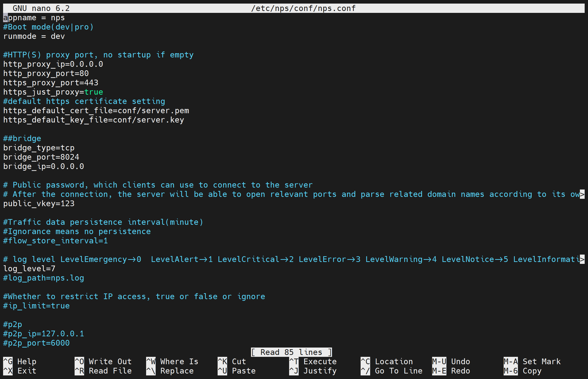Click the ^R Read File shortcut
588x379 pixels.
tap(103, 371)
